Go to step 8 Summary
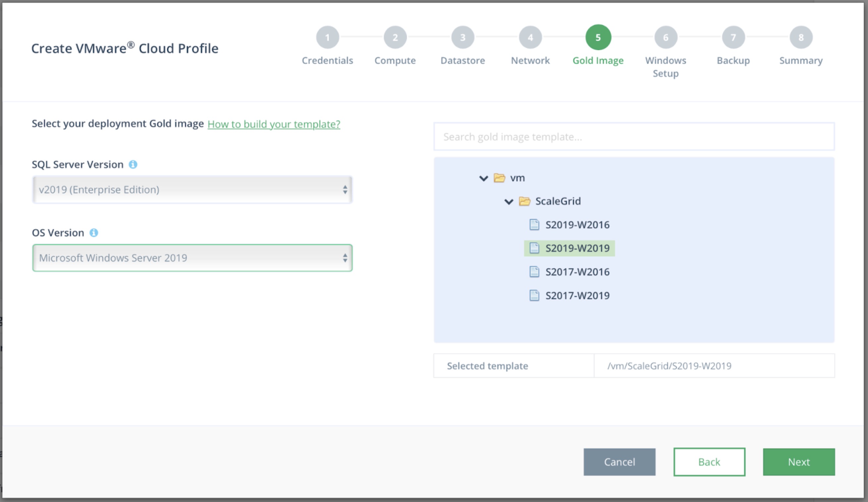This screenshot has height=502, width=868. (x=801, y=37)
